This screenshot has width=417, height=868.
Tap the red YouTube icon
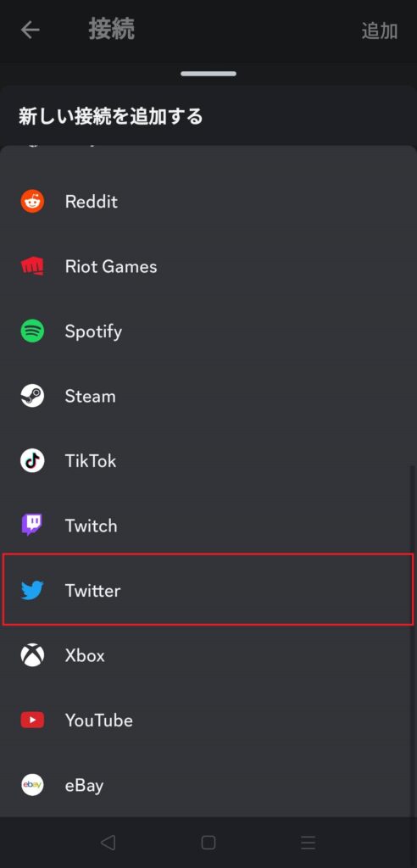[x=32, y=720]
